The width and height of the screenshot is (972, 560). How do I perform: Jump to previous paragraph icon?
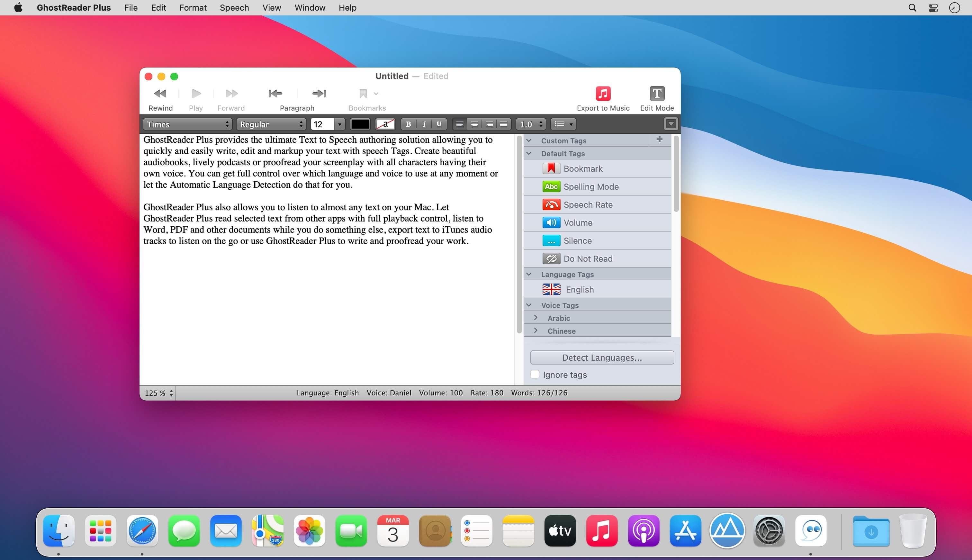tap(275, 94)
